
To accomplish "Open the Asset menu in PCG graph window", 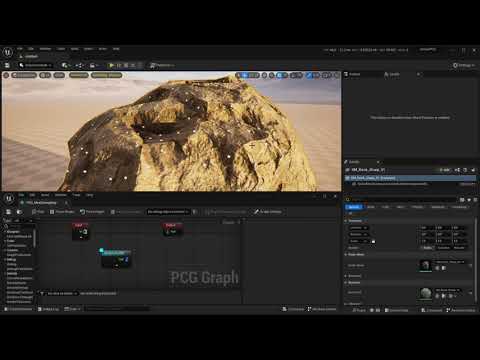I will 45,195.
